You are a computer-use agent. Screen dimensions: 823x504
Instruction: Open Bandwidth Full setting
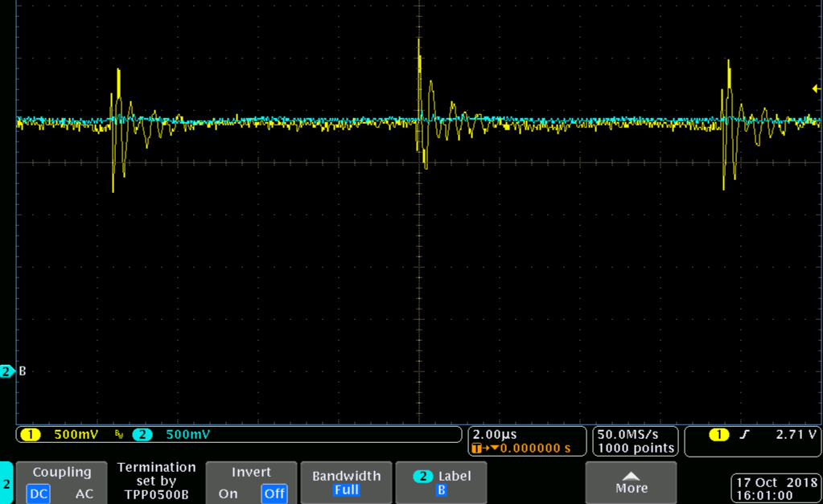point(347,482)
